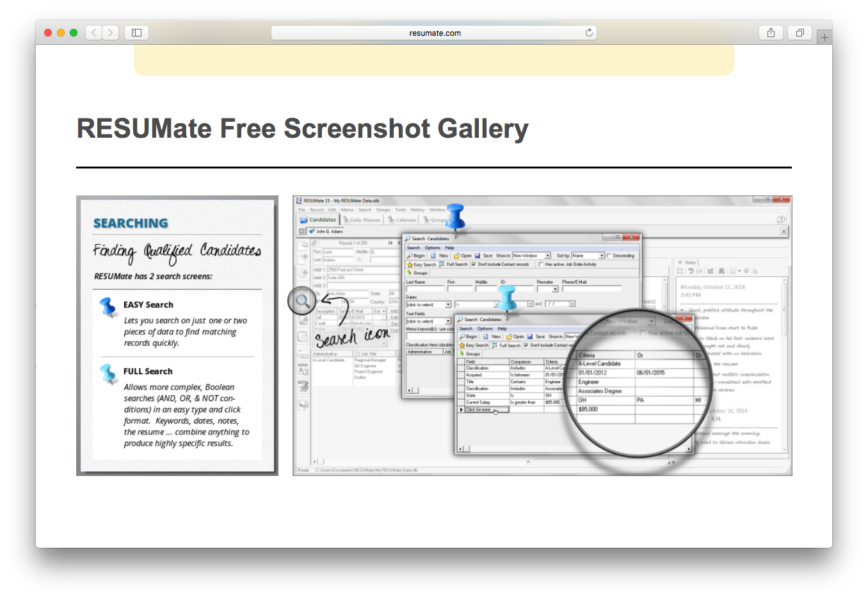This screenshot has width=868, height=599.
Task: Click the magnified 'A-Level Candidate' criteria cell
Action: (606, 363)
